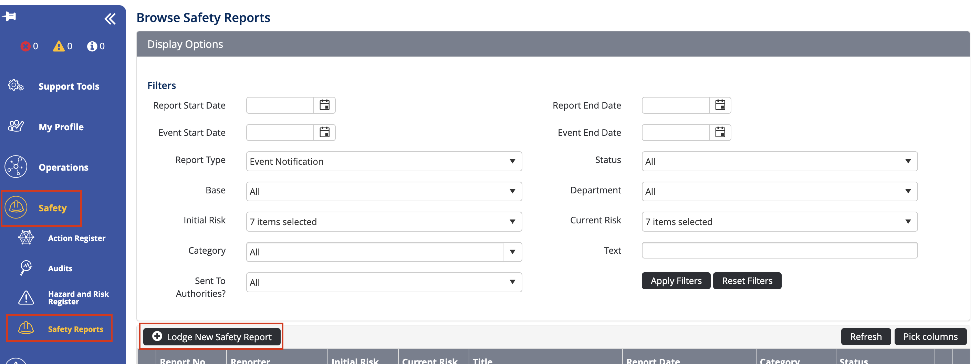Image resolution: width=980 pixels, height=364 pixels.
Task: Open the Status dropdown
Action: point(779,161)
